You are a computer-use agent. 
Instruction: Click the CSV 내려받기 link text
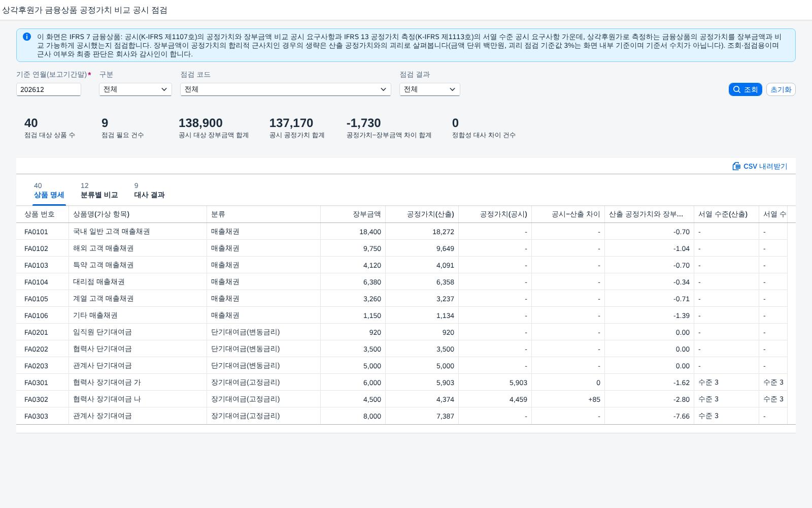(765, 166)
